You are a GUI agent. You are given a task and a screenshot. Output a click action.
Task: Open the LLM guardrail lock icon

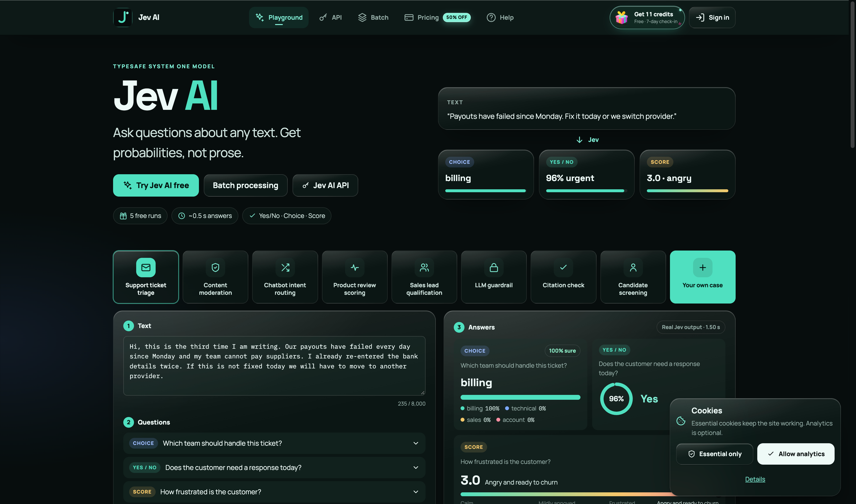pyautogui.click(x=494, y=268)
